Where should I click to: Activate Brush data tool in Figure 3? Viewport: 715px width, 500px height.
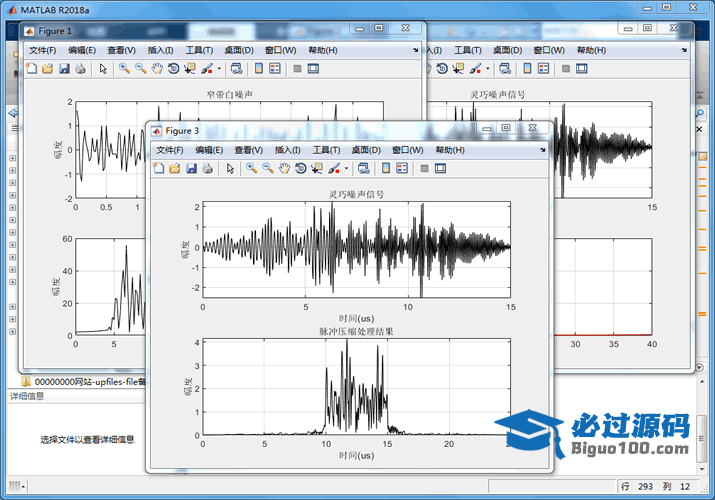click(334, 169)
